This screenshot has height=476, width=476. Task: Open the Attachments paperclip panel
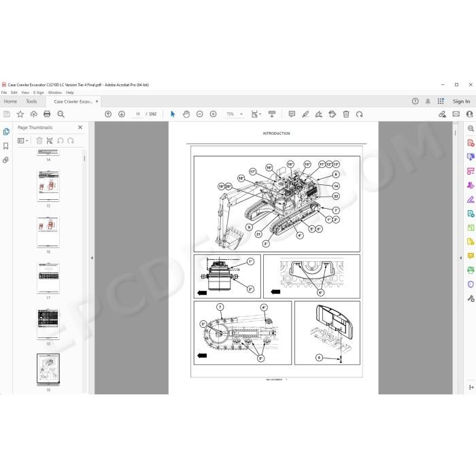5,160
